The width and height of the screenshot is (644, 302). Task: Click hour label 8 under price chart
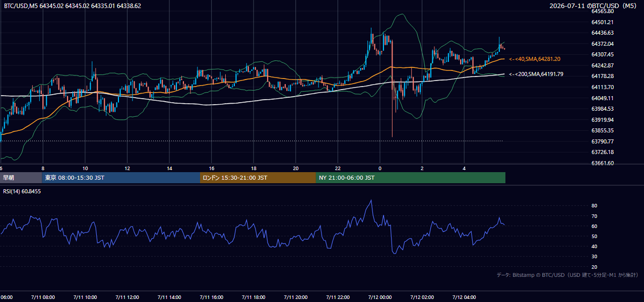43,169
